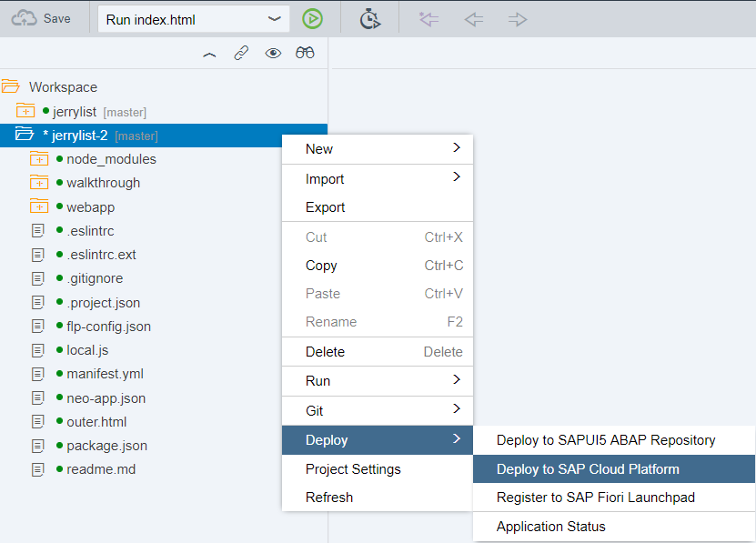Choose Paste from context menu
Viewport: 756px width, 543px height.
coord(377,294)
